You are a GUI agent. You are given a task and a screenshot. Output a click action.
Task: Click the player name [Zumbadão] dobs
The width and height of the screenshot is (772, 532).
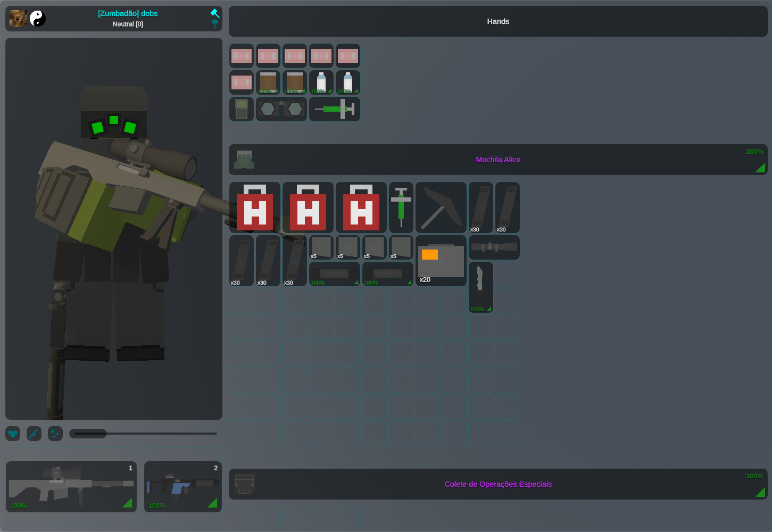128,13
